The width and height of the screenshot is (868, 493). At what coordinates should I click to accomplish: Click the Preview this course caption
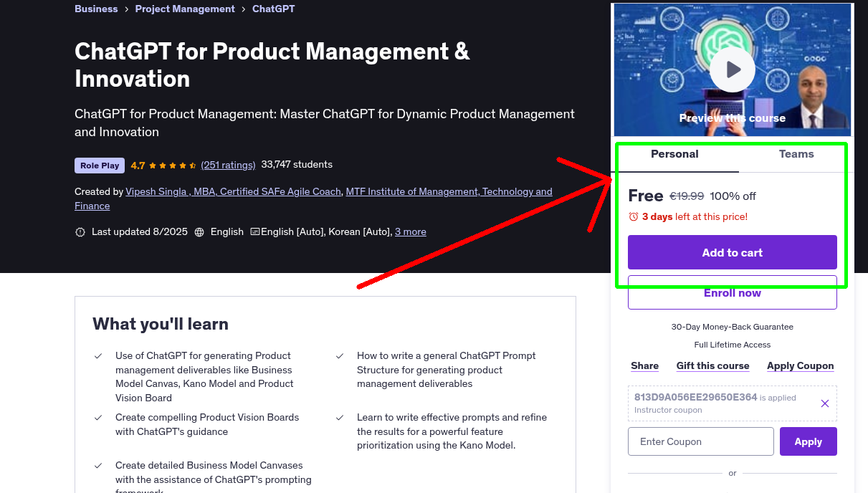click(x=733, y=118)
